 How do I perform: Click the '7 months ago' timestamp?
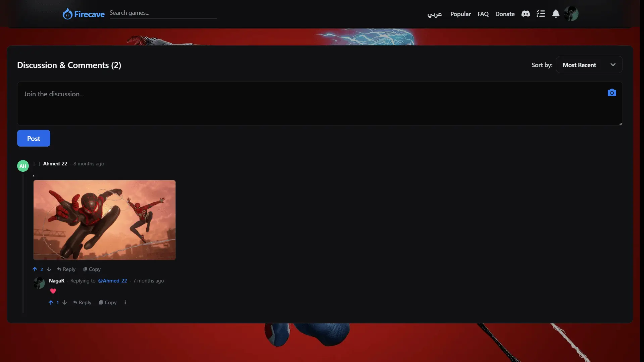pos(148,281)
